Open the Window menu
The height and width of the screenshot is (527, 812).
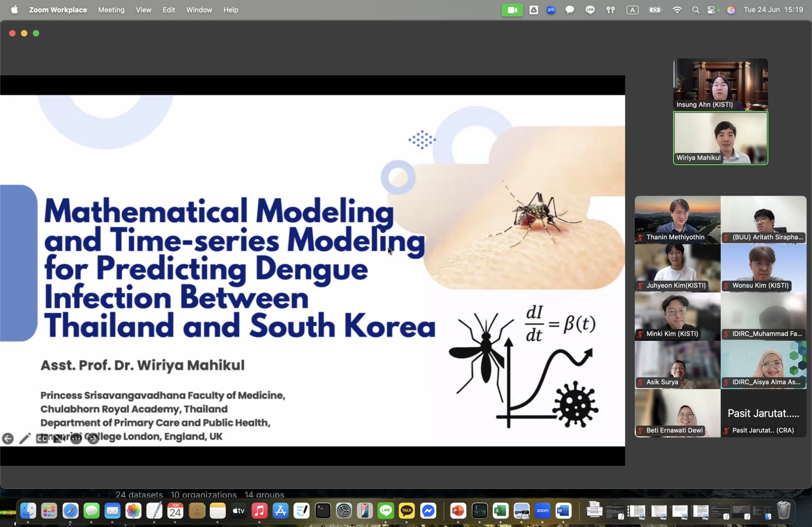pos(199,10)
